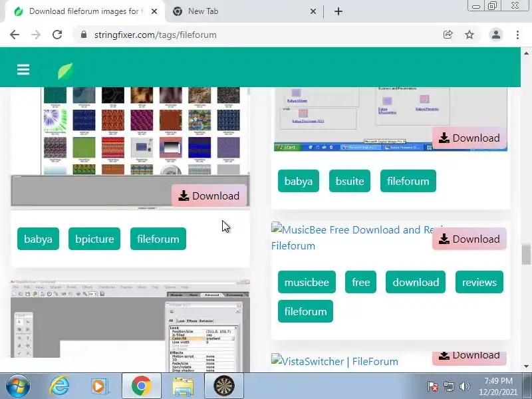Share this page via share icon
This screenshot has height=399, width=532.
(448, 35)
